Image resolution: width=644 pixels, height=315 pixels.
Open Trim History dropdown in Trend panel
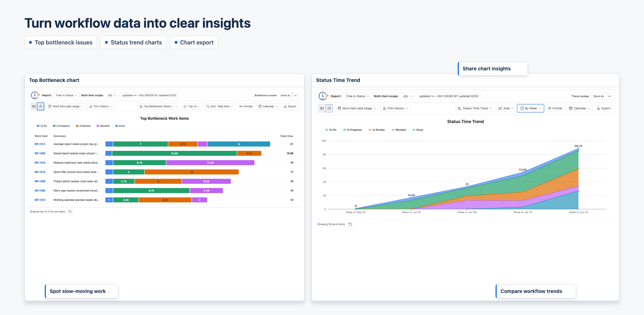pos(395,108)
